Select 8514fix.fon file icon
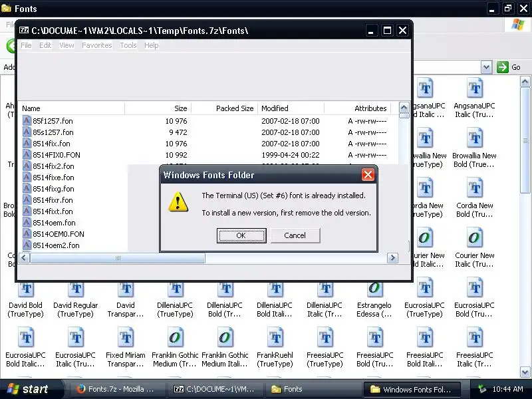Image resolution: width=532 pixels, height=399 pixels. (27, 144)
